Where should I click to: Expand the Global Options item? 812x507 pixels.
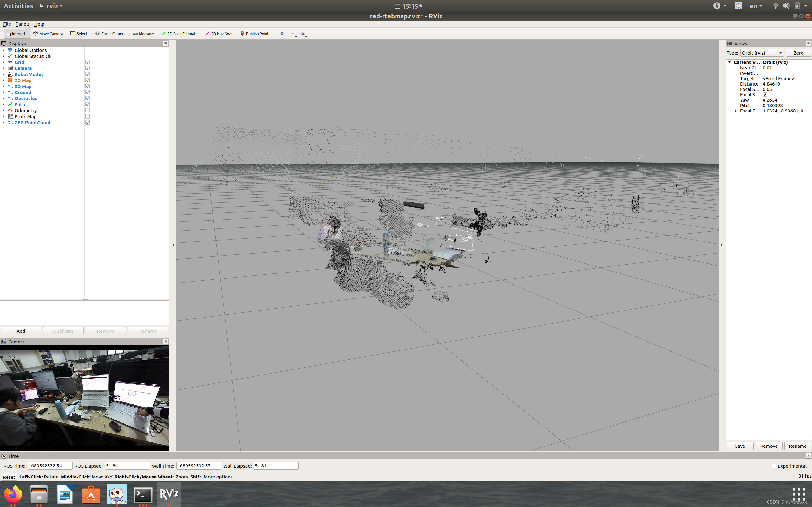[x=3, y=50]
